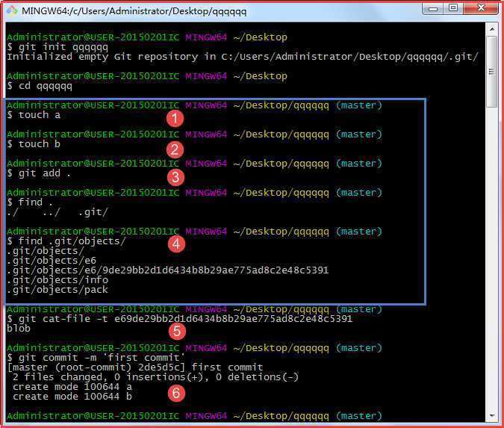This screenshot has height=428, width=504.
Task: Click the 'Initialized empty Git repository' output line
Action: [243, 57]
